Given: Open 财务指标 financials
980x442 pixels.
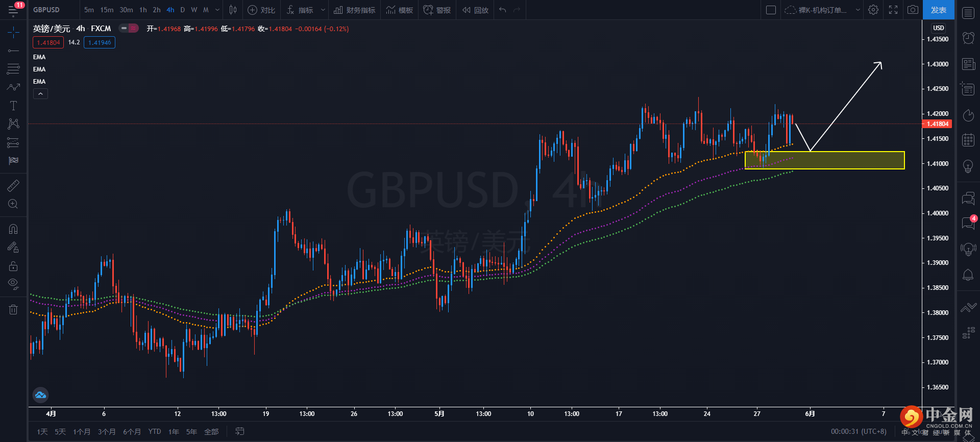Looking at the screenshot, I should 354,10.
